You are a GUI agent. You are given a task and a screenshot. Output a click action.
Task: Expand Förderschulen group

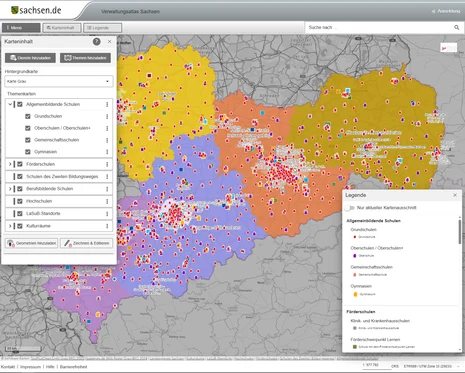[10, 164]
